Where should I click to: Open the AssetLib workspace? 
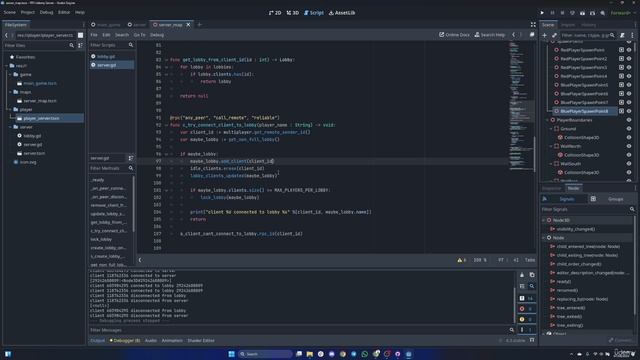coord(342,13)
